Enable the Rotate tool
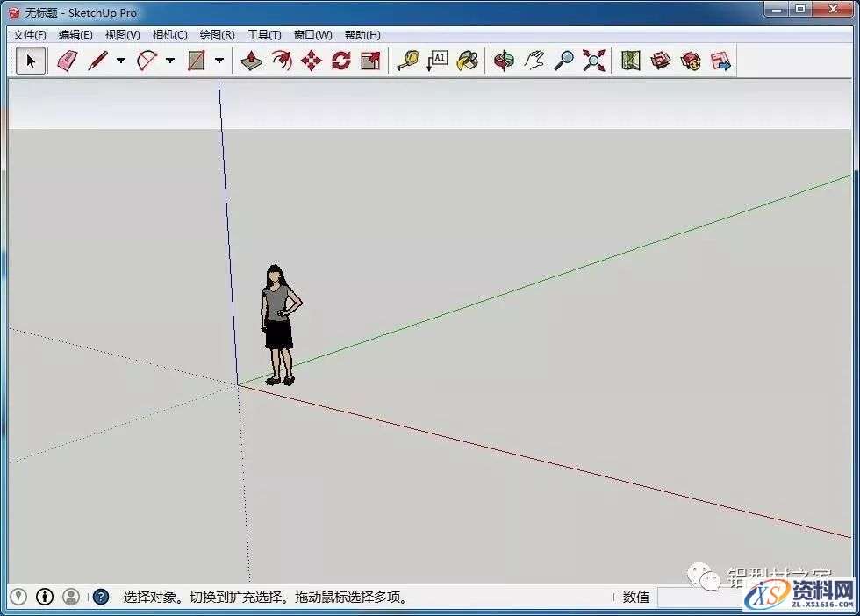The image size is (860, 616). tap(340, 61)
